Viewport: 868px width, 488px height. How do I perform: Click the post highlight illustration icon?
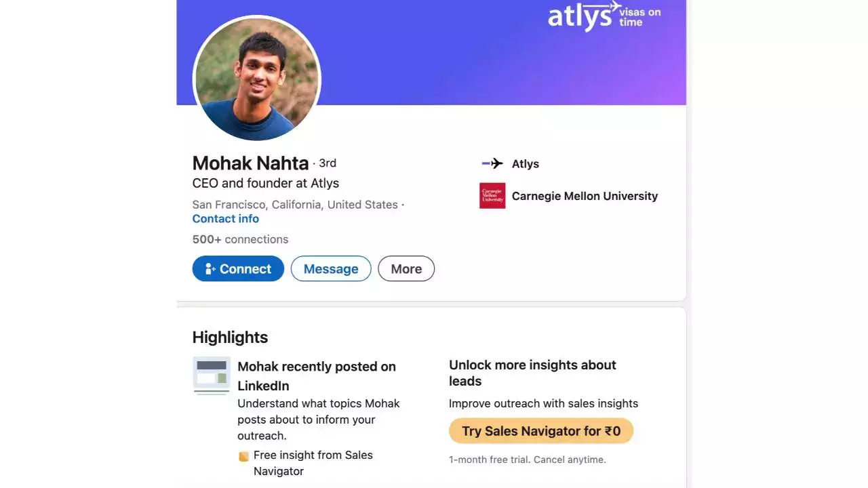[x=212, y=375]
